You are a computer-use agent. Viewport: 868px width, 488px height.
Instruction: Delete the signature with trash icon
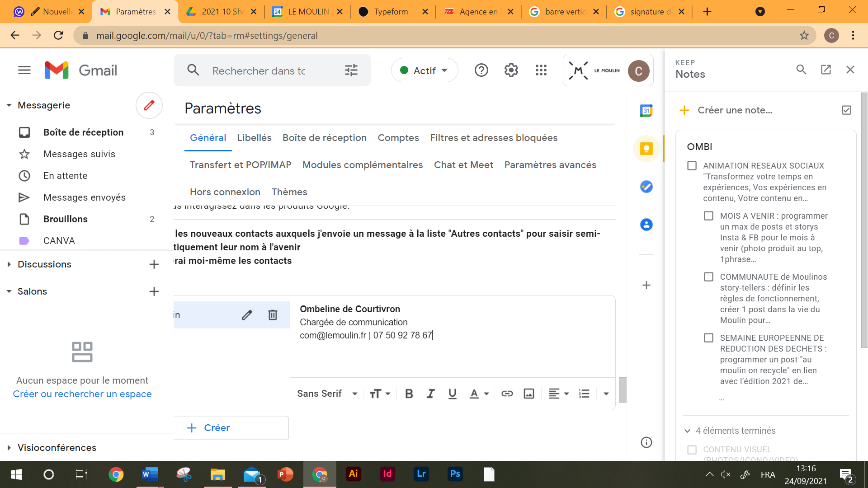[x=273, y=315]
